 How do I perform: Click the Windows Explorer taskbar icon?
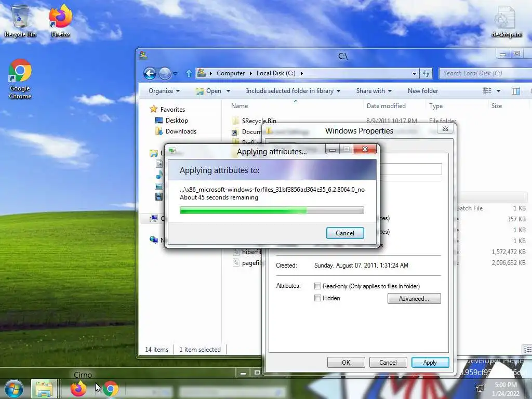point(44,389)
